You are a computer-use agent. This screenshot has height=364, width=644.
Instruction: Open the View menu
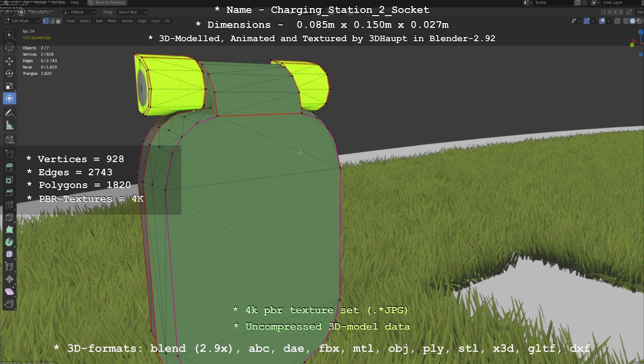tap(70, 21)
